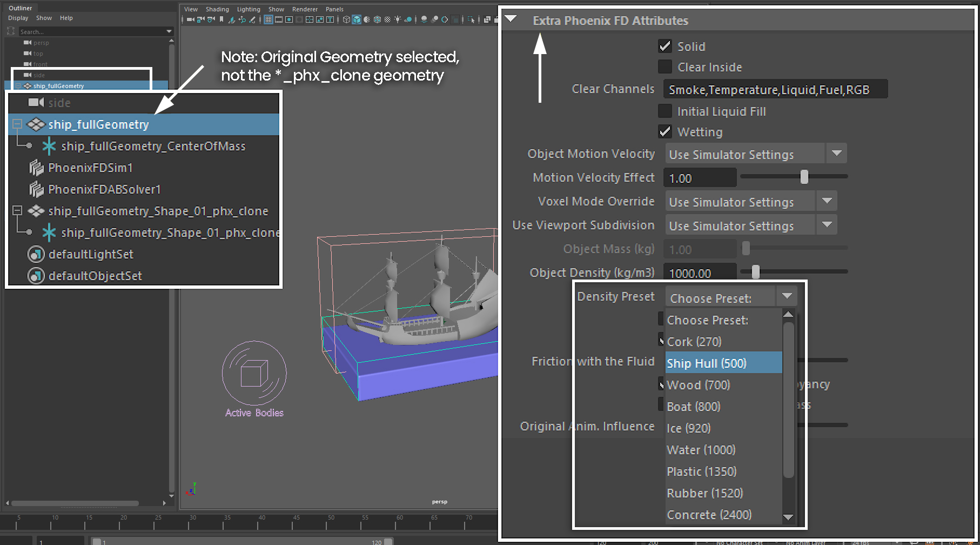Screen dimensions: 980x545
Task: Click the Object Density value field
Action: click(701, 272)
